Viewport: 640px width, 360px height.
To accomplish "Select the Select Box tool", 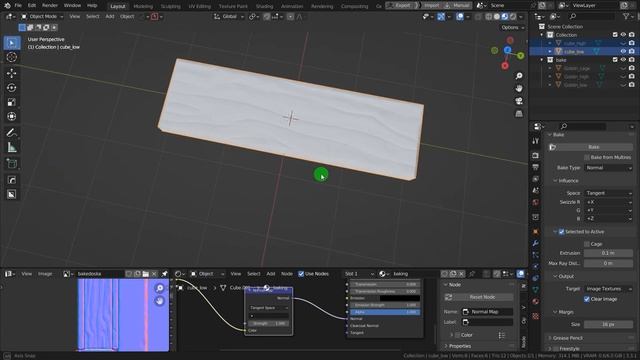I will pyautogui.click(x=12, y=43).
